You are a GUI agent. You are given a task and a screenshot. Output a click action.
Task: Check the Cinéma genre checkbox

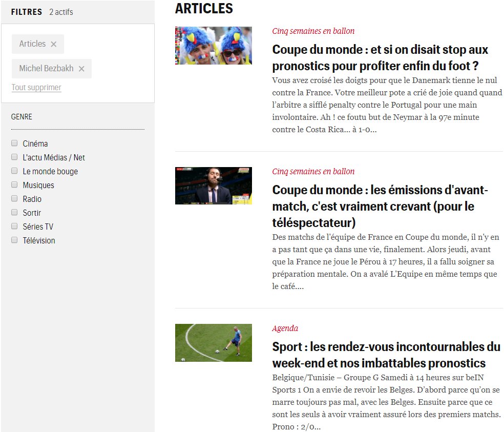(14, 143)
